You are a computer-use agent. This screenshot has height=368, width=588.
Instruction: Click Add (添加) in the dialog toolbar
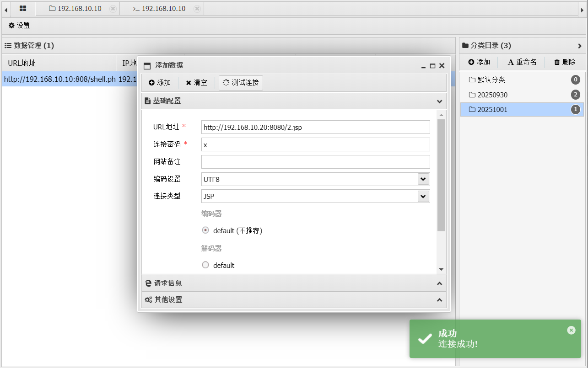click(x=160, y=83)
